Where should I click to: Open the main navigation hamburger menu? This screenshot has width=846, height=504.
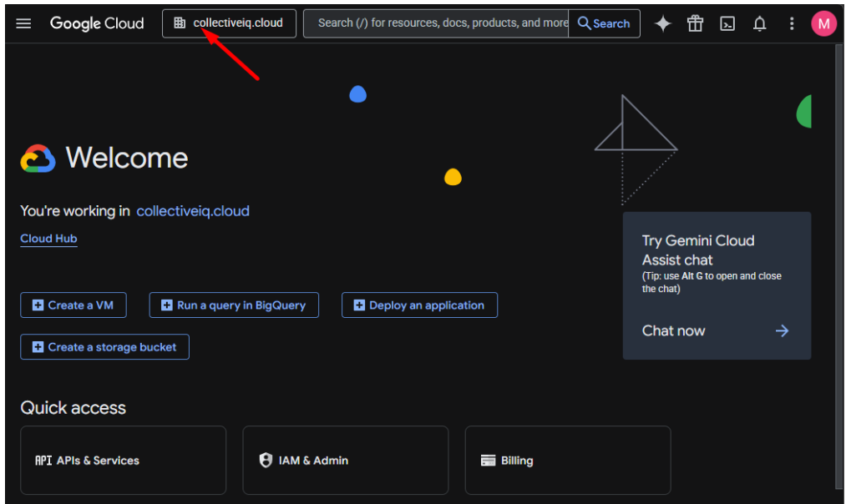coord(23,23)
